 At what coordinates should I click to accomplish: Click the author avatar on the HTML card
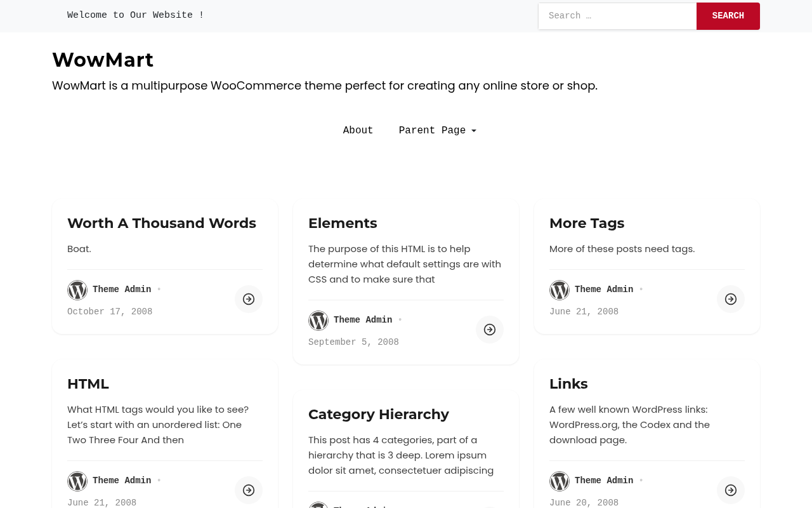click(x=77, y=481)
